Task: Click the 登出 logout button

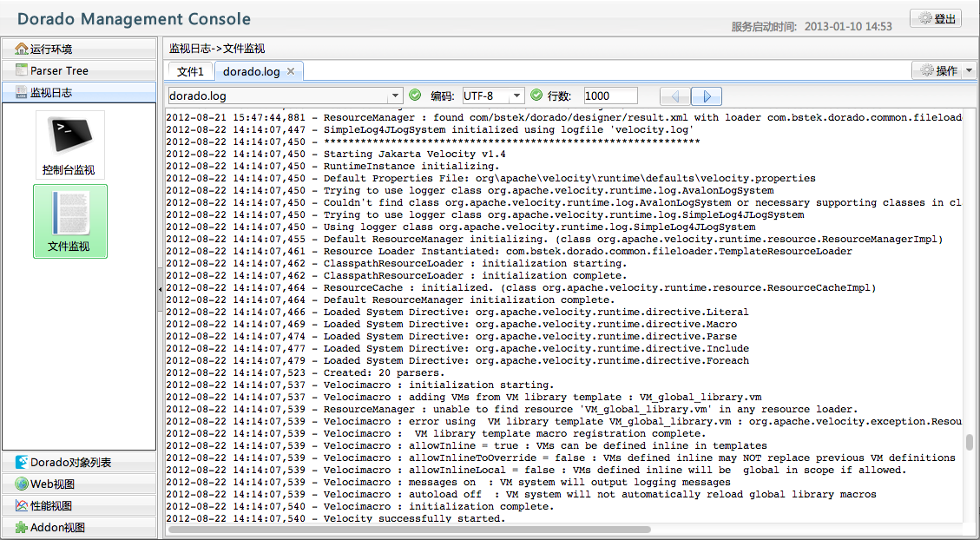Action: [936, 18]
